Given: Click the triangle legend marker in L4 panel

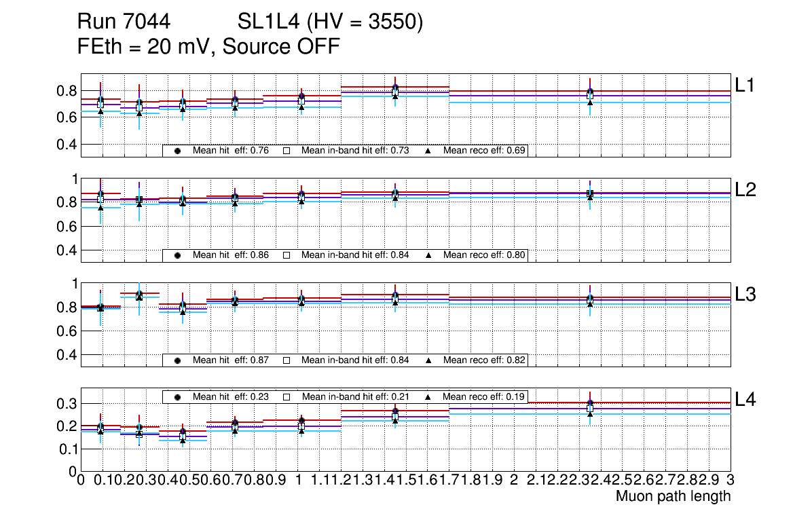Looking at the screenshot, I should (x=429, y=396).
